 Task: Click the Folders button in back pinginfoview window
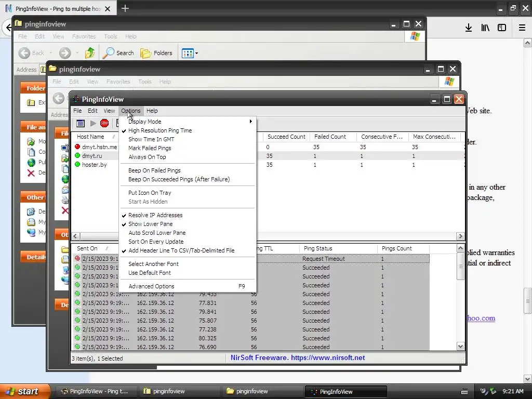(x=156, y=53)
